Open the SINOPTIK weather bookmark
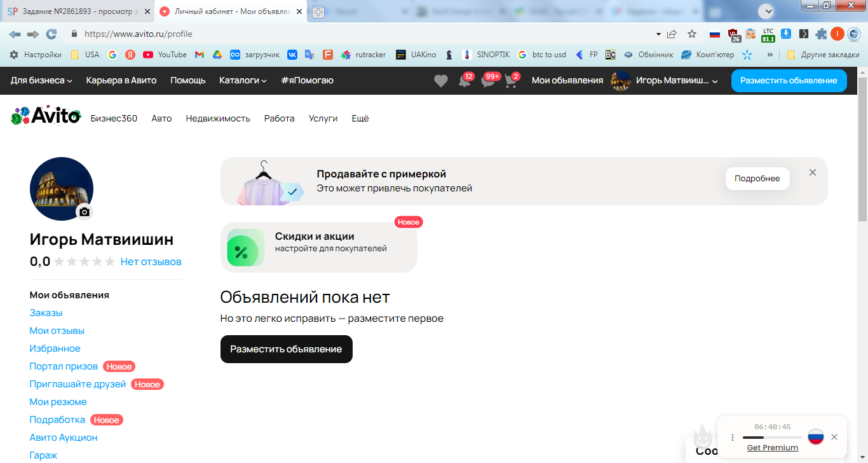Viewport: 868px width, 463px height. 486,55
